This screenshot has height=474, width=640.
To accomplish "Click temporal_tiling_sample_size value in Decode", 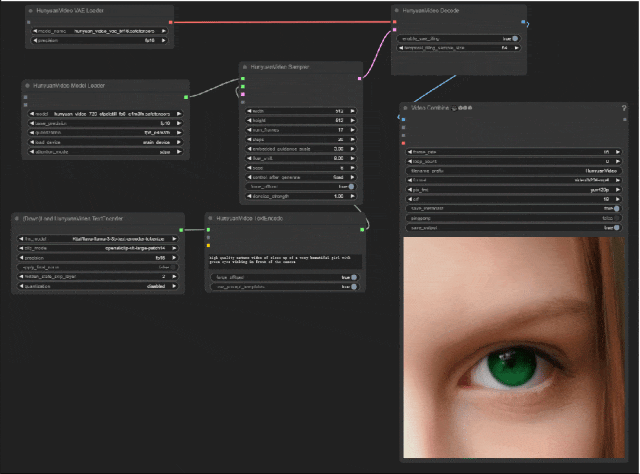I will click(459, 48).
